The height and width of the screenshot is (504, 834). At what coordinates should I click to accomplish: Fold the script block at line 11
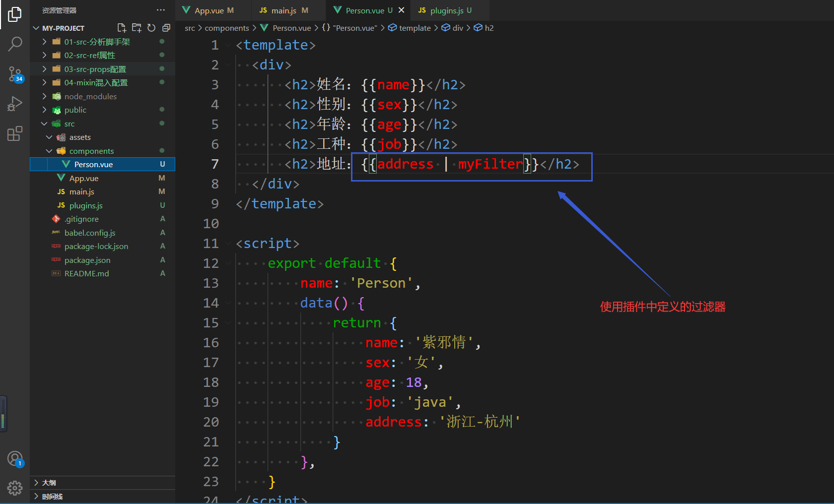pos(228,244)
